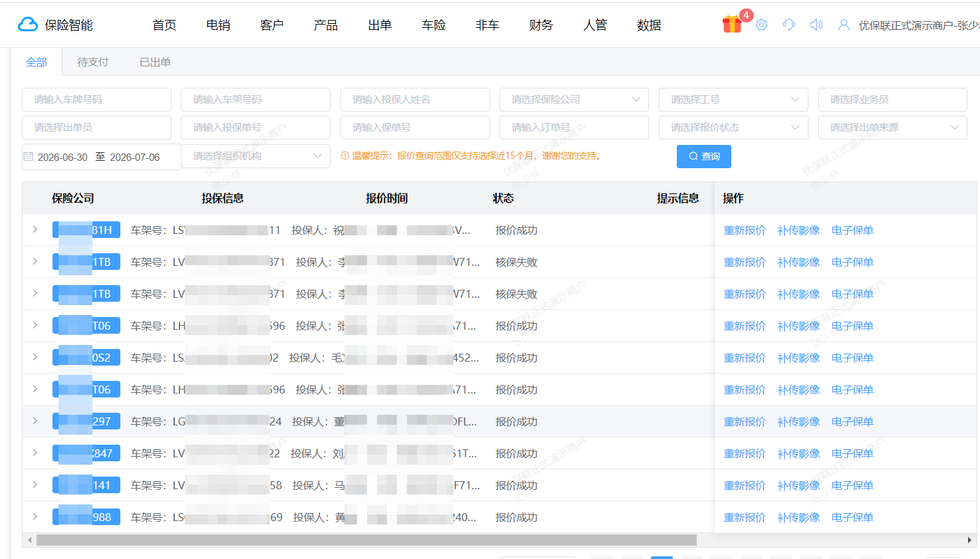Open the 请选择保险公司 dropdown
The image size is (980, 559).
click(574, 100)
